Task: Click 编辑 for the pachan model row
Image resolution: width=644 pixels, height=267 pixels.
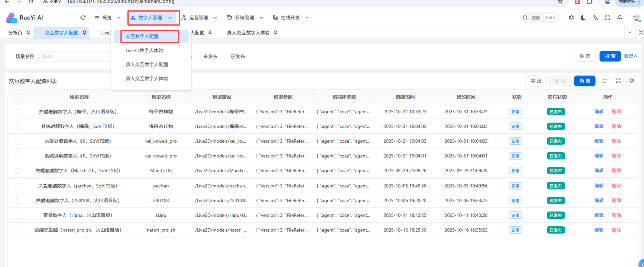Action: pos(599,186)
